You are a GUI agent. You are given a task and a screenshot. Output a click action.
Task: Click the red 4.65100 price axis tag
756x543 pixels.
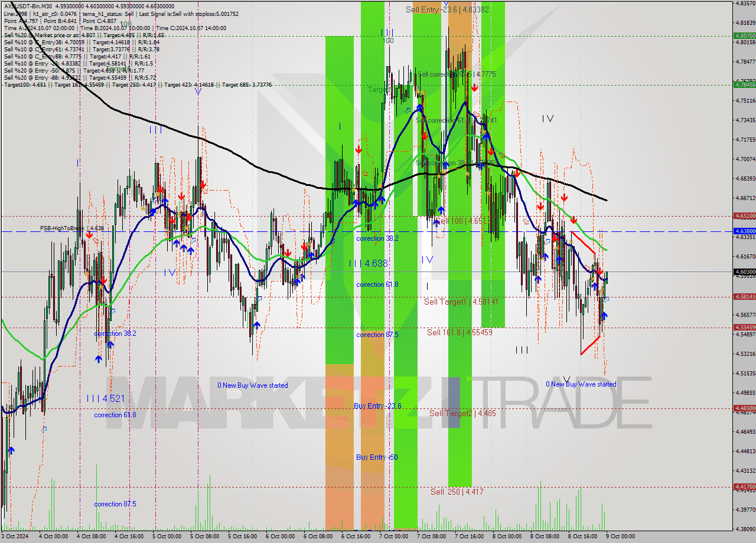(745, 216)
